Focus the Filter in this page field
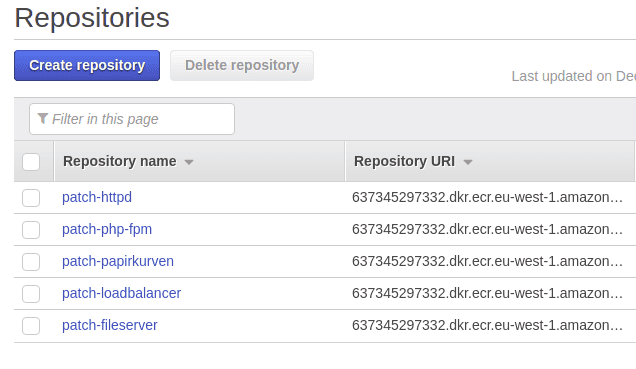The image size is (636, 369). click(132, 119)
